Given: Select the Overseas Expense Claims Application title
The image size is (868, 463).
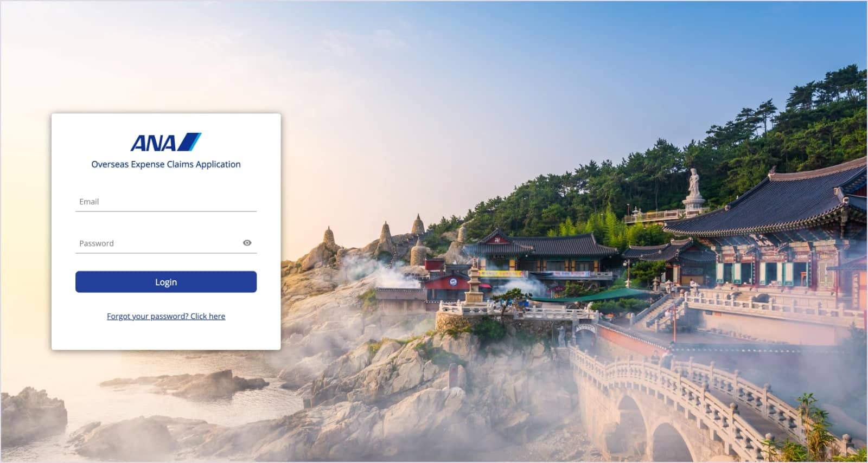Looking at the screenshot, I should click(166, 164).
